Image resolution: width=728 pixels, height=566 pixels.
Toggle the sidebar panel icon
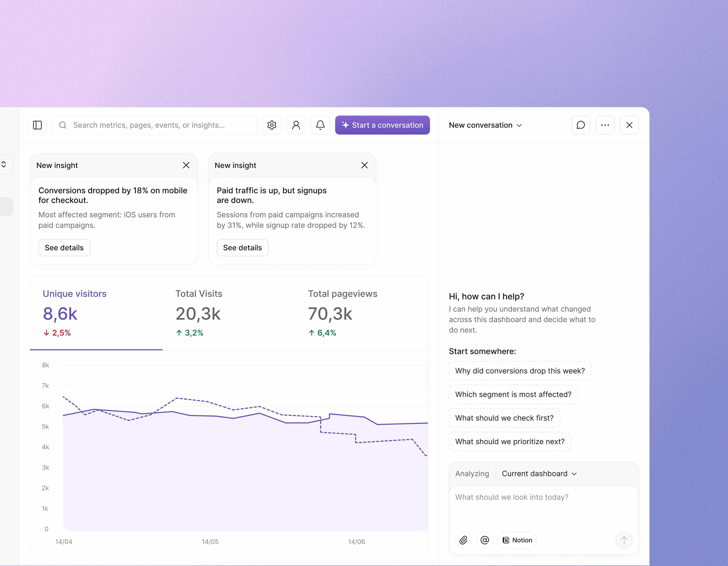(x=37, y=125)
